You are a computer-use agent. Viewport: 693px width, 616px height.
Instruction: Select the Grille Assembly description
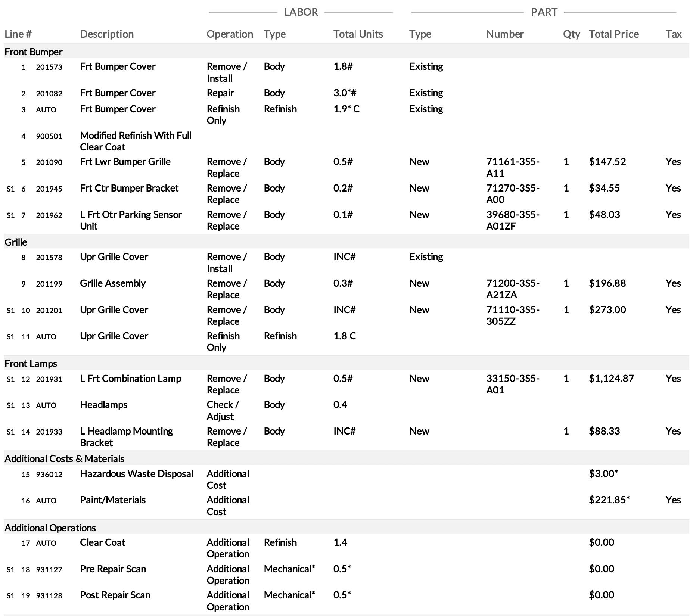click(x=113, y=283)
